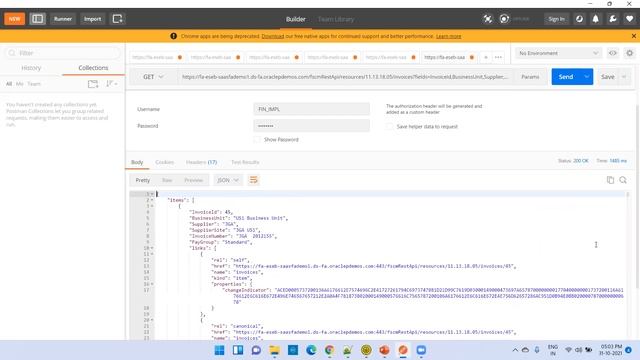Open the Test Results tab

pyautogui.click(x=245, y=162)
